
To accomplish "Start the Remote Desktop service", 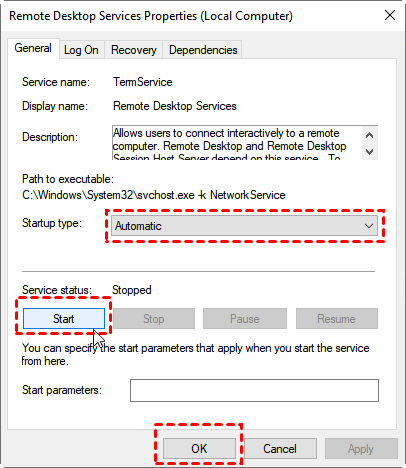I will 64,319.
